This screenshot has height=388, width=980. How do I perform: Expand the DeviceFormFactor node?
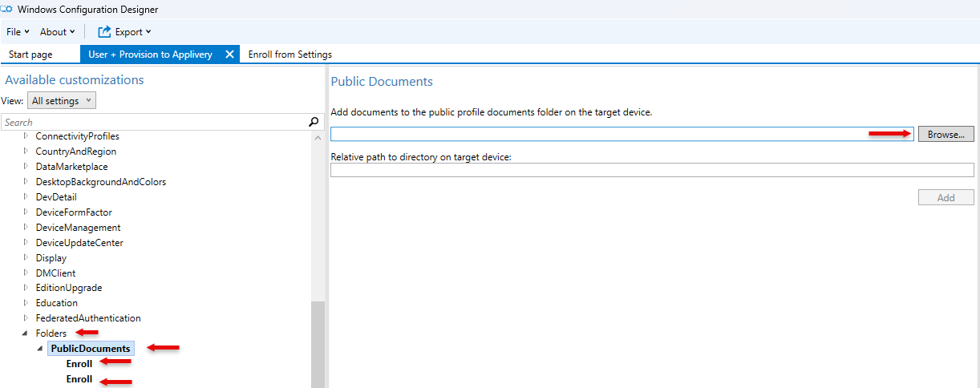pyautogui.click(x=26, y=212)
